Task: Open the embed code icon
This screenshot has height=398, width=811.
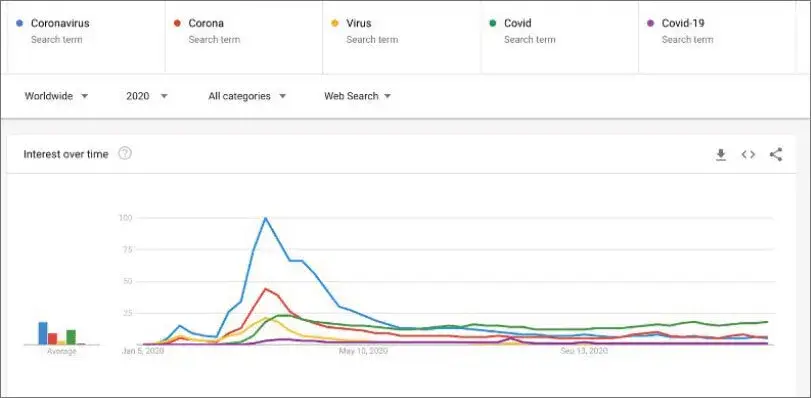Action: click(748, 154)
